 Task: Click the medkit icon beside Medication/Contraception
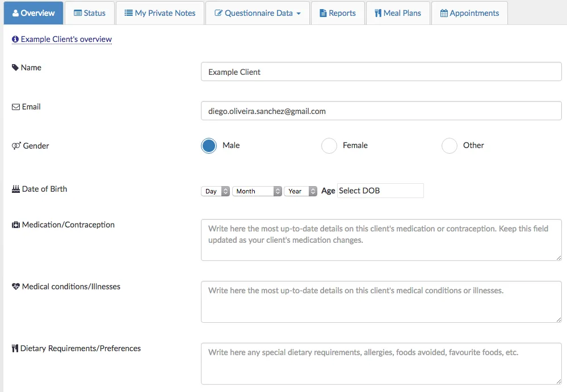tap(16, 225)
